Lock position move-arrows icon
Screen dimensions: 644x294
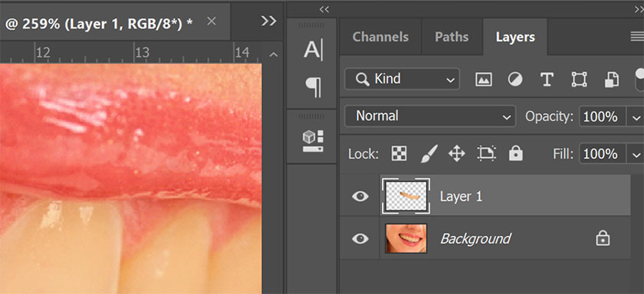[x=456, y=154]
